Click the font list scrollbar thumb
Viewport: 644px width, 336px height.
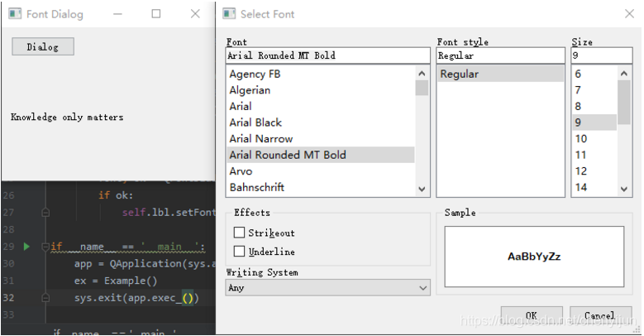coord(422,88)
